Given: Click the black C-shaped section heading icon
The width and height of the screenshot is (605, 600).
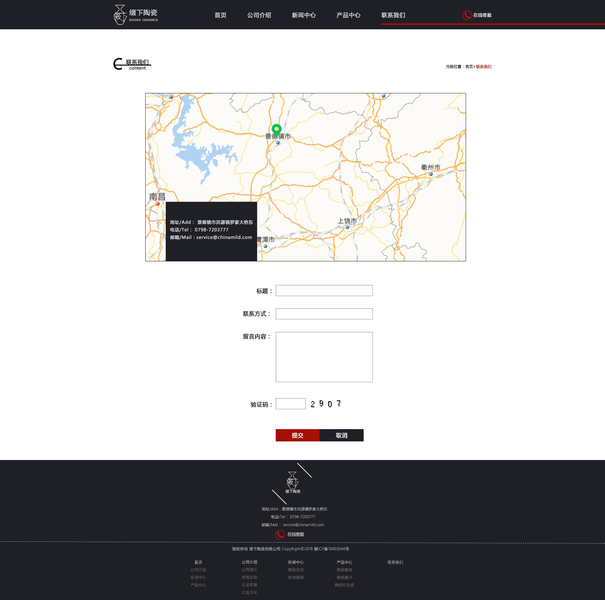Looking at the screenshot, I should (x=118, y=64).
